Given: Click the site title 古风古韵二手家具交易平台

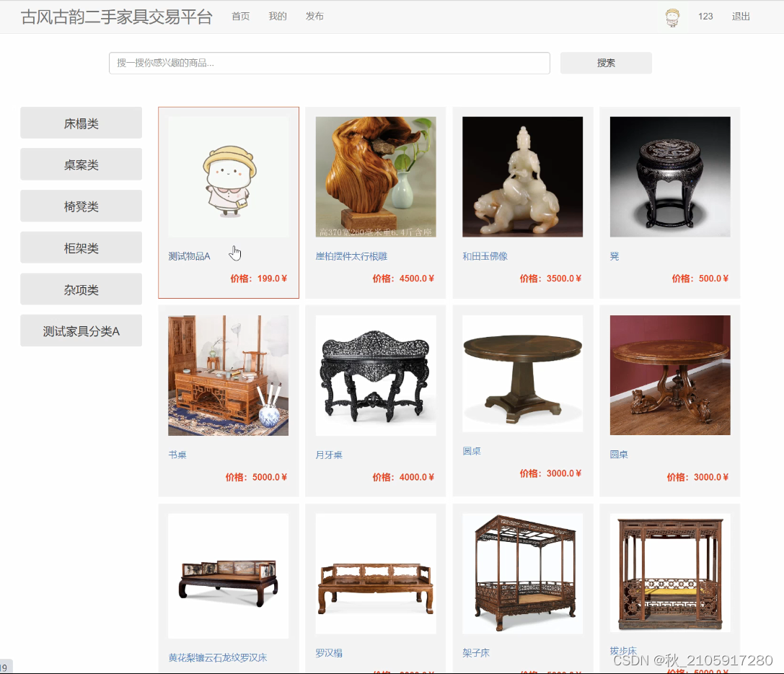Looking at the screenshot, I should click(117, 17).
